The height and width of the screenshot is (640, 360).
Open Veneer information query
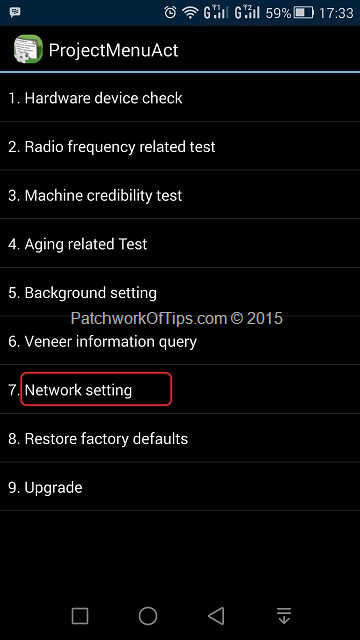180,341
